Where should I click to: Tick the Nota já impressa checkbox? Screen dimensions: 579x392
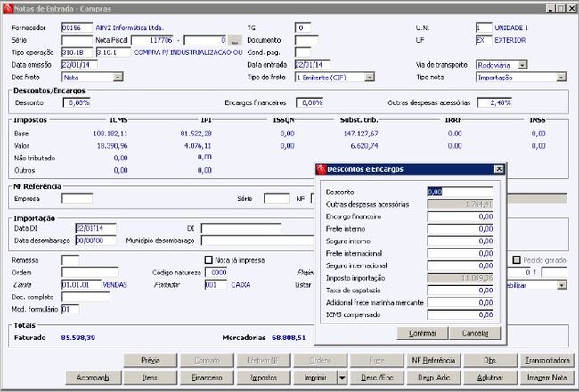(208, 260)
